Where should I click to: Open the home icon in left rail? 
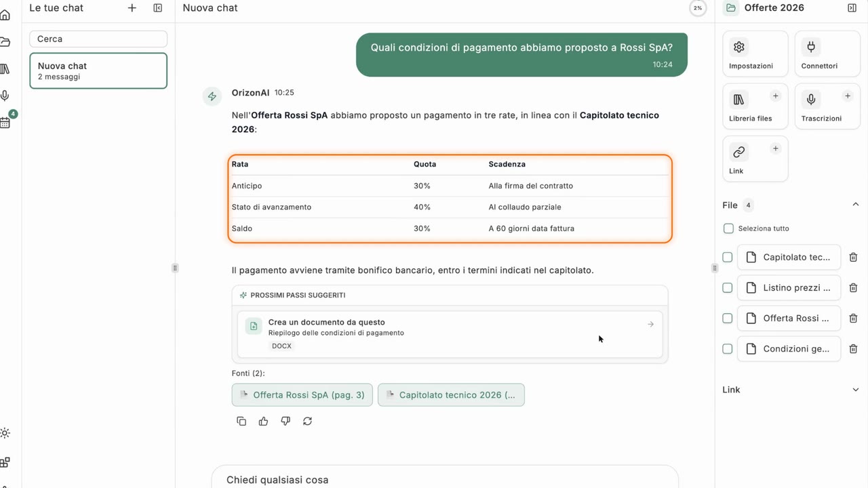tap(5, 15)
